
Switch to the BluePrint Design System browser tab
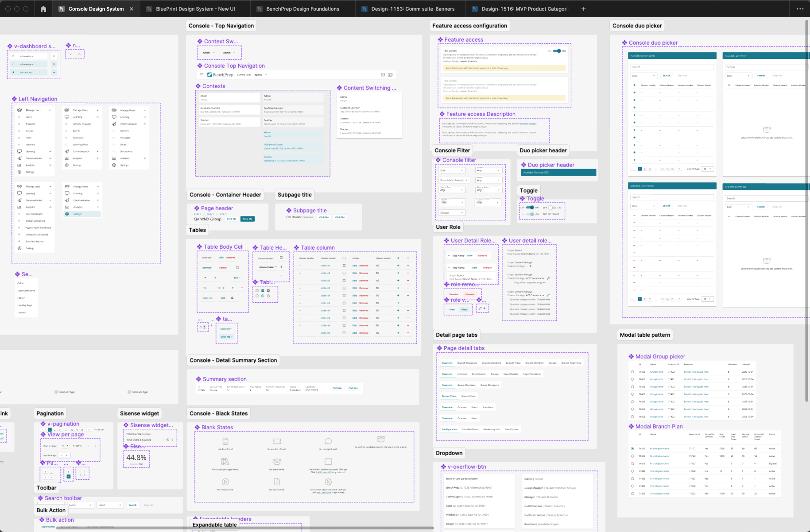[195, 9]
